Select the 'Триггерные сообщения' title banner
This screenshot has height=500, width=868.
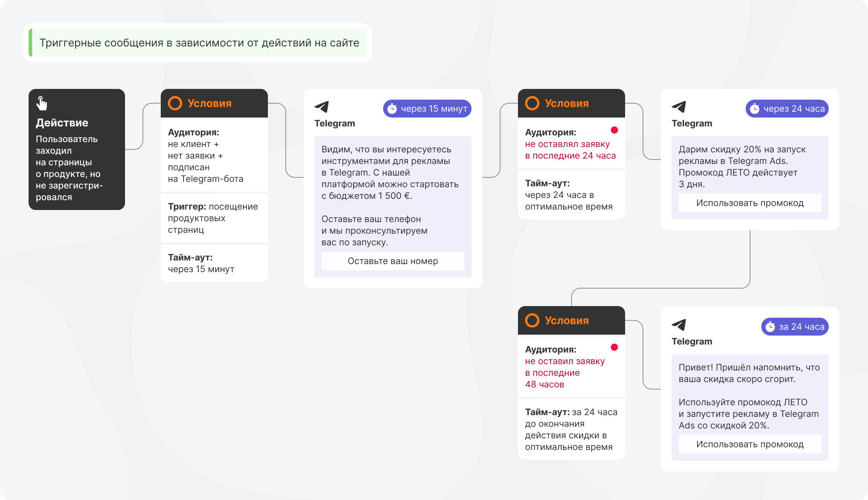click(199, 43)
